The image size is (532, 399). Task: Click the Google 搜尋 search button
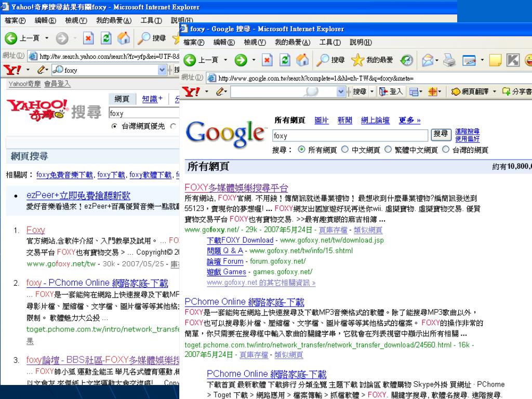point(441,135)
